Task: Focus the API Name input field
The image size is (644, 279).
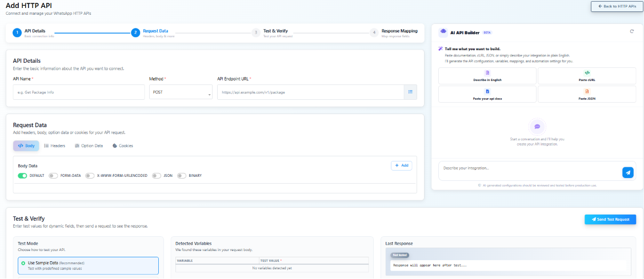Action: 79,92
